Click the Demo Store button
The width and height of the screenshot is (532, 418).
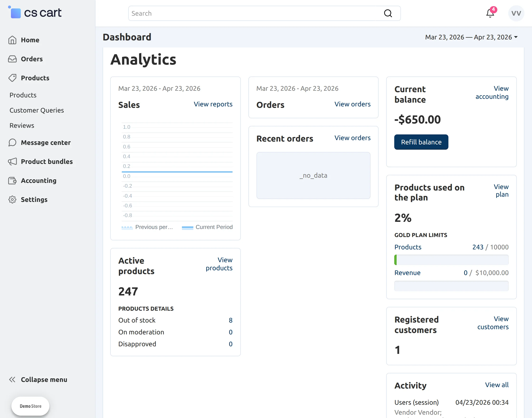(x=30, y=406)
